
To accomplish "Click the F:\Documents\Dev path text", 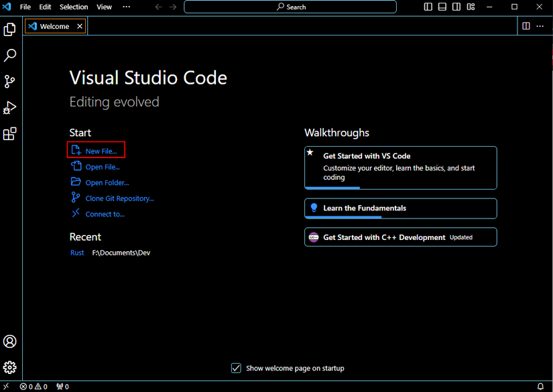I will pos(121,253).
